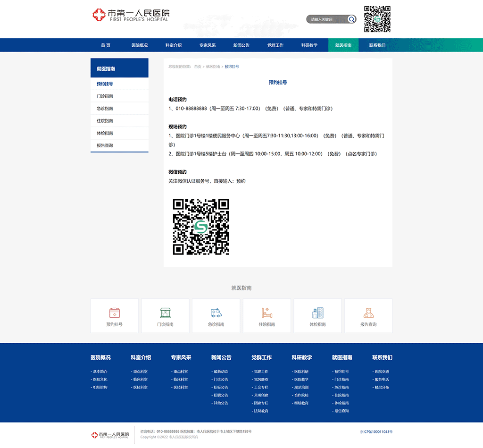The image size is (483, 448).
Task: Open 报告查询 in the left sidebar
Action: point(105,145)
